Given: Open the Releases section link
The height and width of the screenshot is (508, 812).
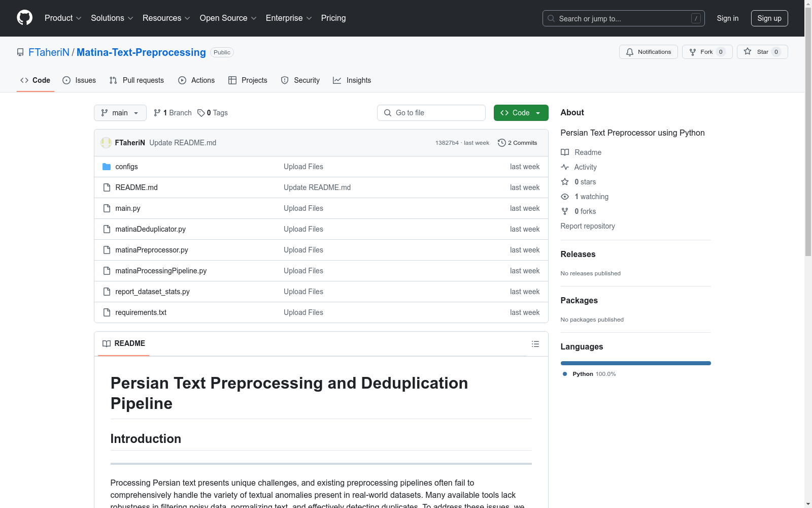Looking at the screenshot, I should tap(578, 254).
